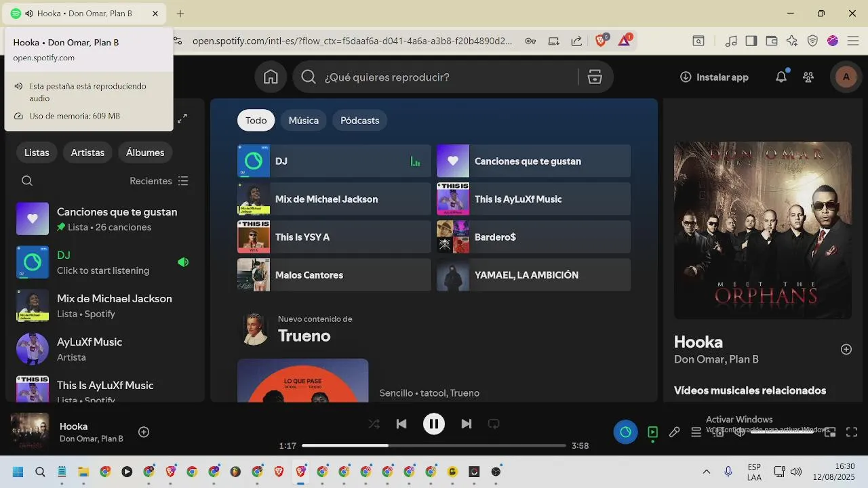Image resolution: width=868 pixels, height=488 pixels.
Task: Search in Your Library magnifier
Action: click(27, 181)
